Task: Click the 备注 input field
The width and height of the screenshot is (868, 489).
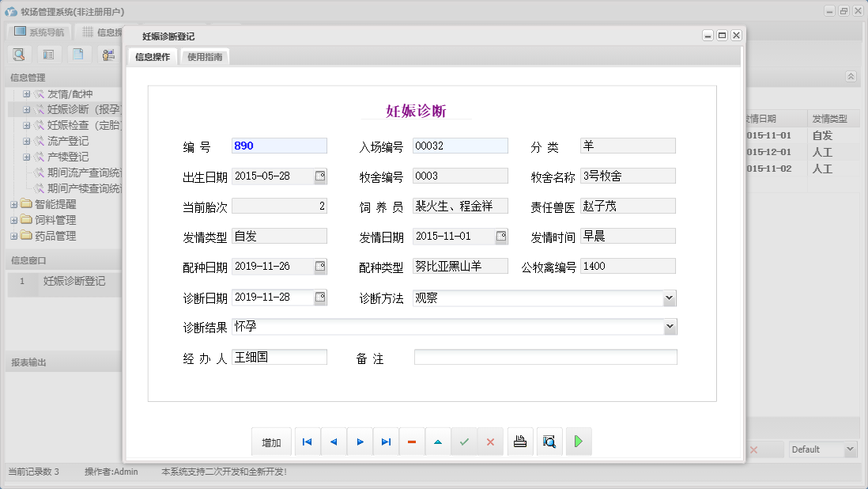Action: pos(545,356)
